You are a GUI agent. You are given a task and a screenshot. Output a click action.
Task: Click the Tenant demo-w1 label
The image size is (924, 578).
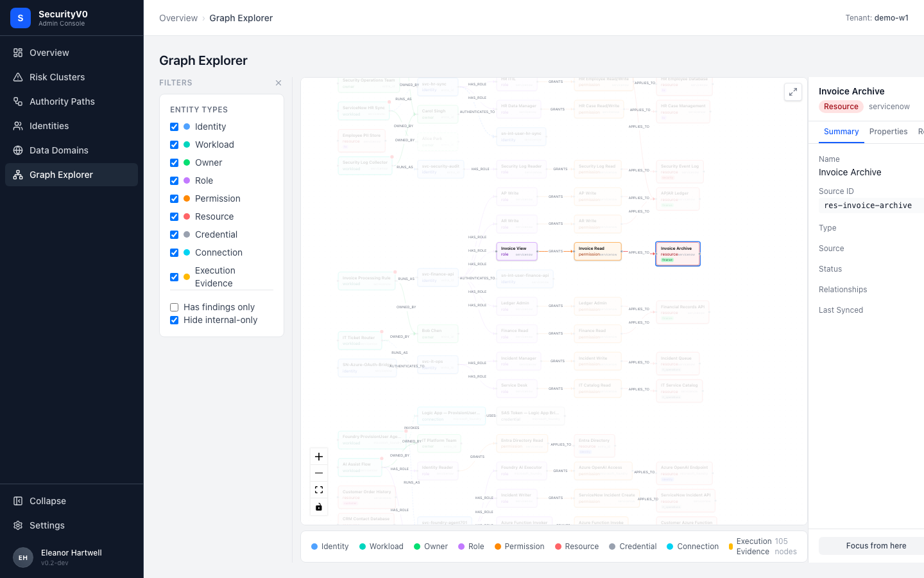pyautogui.click(x=877, y=18)
